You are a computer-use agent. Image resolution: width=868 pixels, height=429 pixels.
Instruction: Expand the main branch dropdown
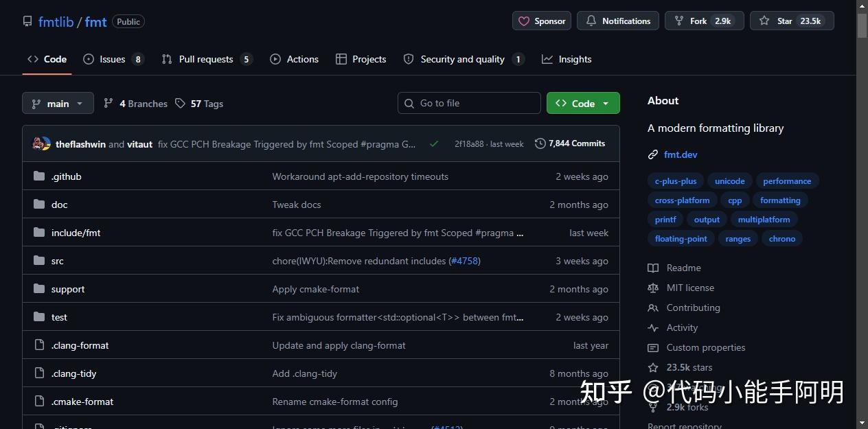click(58, 104)
